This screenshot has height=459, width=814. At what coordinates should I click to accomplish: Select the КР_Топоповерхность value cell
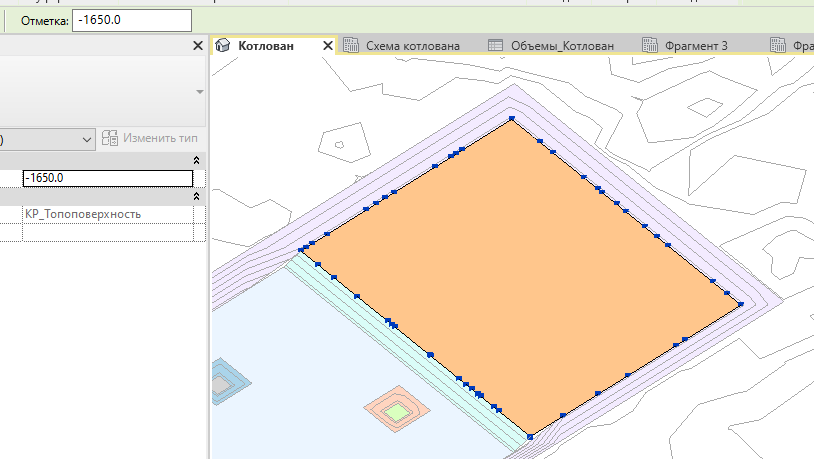[x=108, y=214]
